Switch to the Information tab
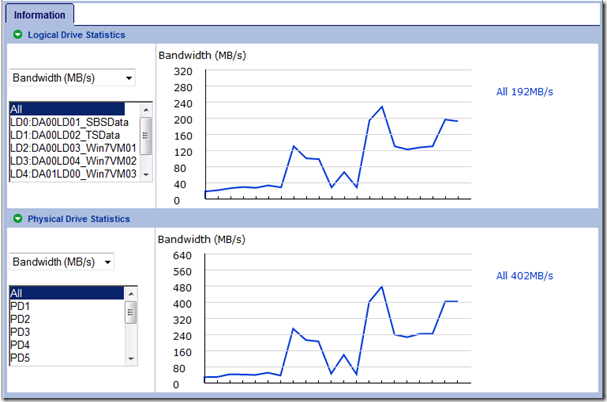Screen dimensions: 607x402 (39, 15)
